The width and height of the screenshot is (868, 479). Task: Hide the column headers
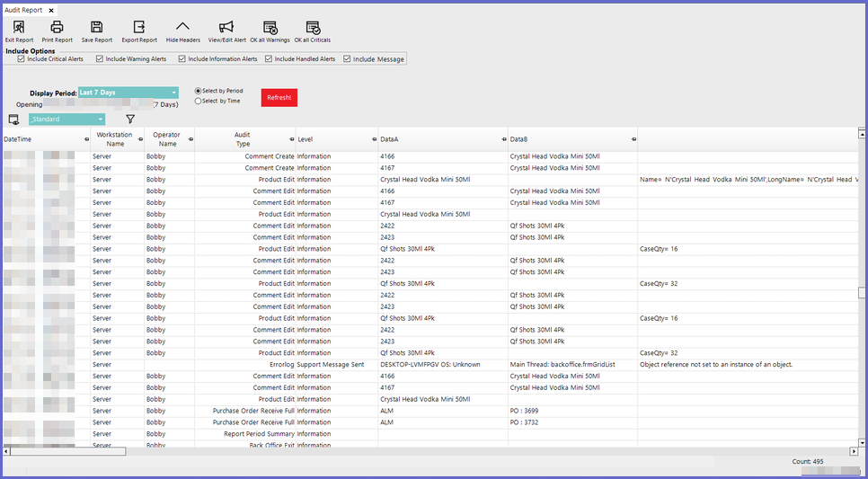(x=182, y=28)
